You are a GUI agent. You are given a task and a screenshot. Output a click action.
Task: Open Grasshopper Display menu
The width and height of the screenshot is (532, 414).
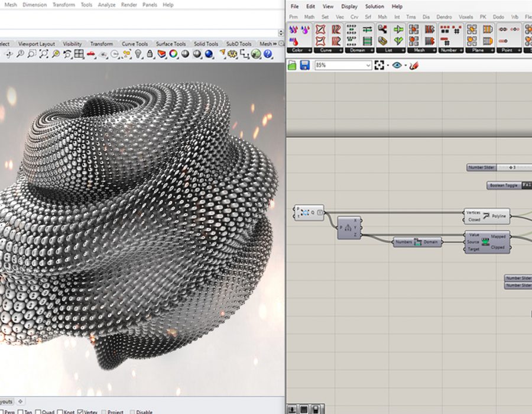pyautogui.click(x=349, y=7)
